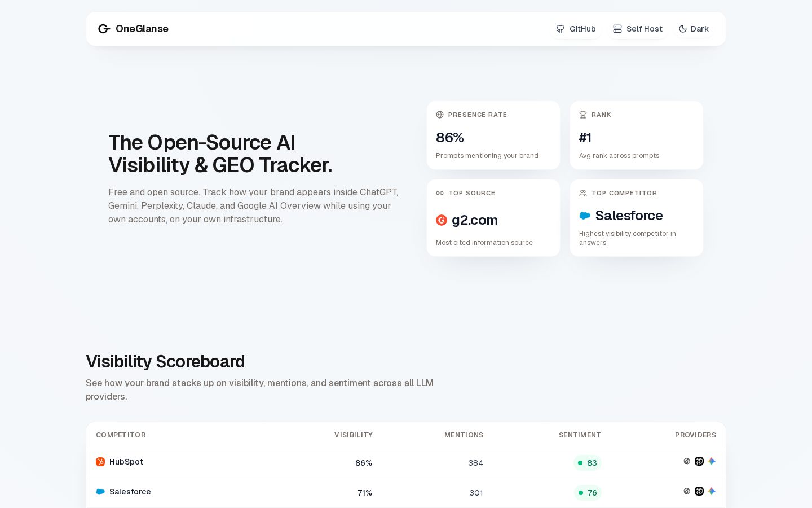Click the Providers column header
This screenshot has width=812, height=508.
coord(695,435)
